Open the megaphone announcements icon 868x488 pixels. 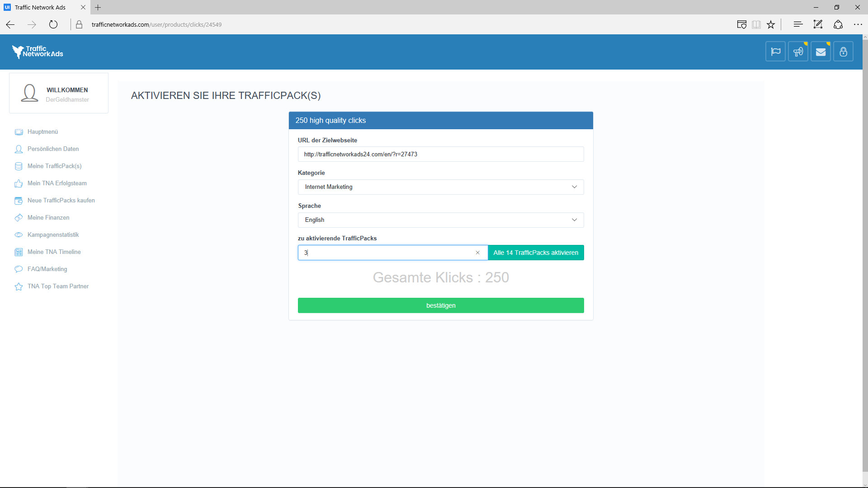click(x=798, y=52)
